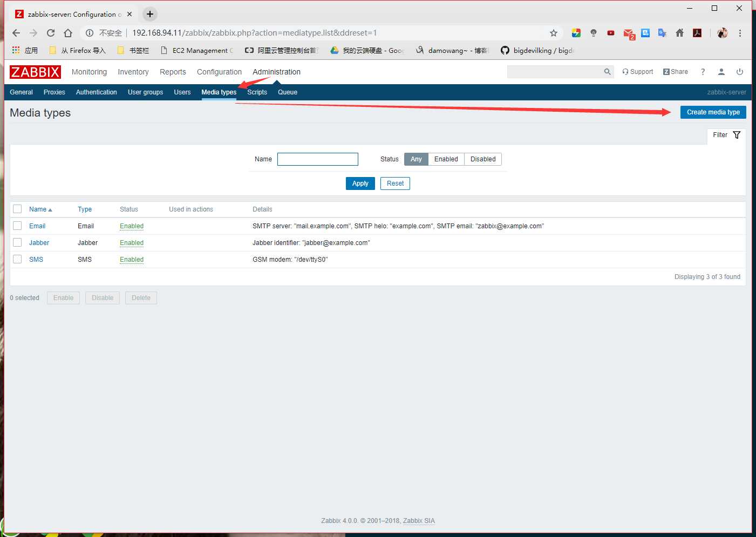
Task: Click the browser address bar URL
Action: click(255, 33)
